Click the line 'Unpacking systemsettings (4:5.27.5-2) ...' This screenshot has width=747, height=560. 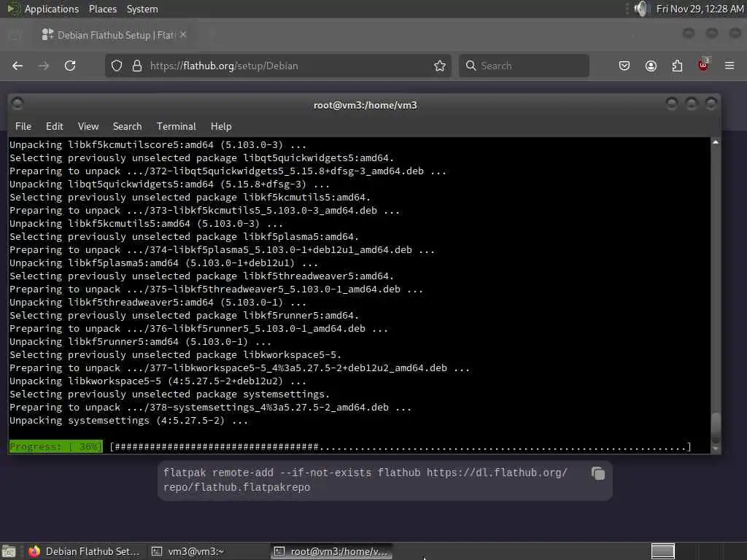[128, 421]
